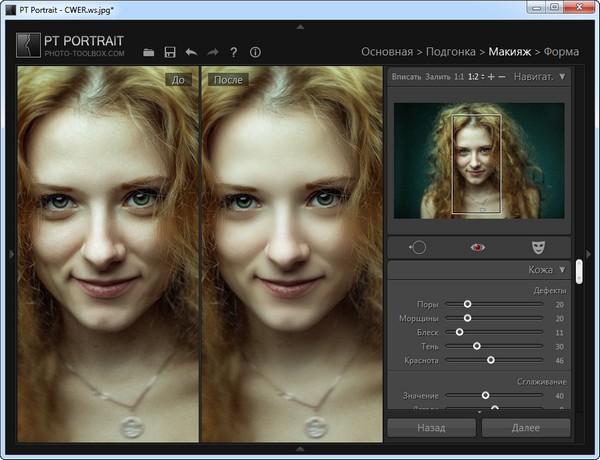Open help via the question mark icon
The image size is (600, 460).
[233, 52]
